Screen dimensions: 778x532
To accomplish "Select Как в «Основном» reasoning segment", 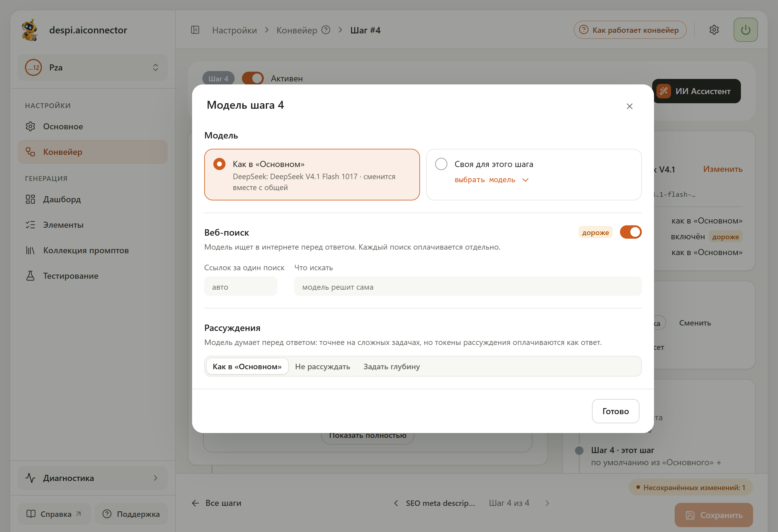I will coord(247,367).
